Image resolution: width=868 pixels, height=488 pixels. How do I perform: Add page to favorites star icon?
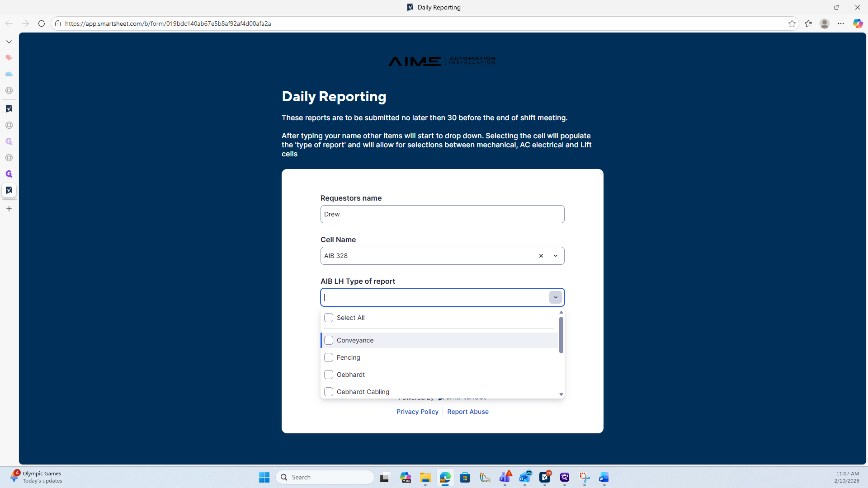click(x=792, y=23)
